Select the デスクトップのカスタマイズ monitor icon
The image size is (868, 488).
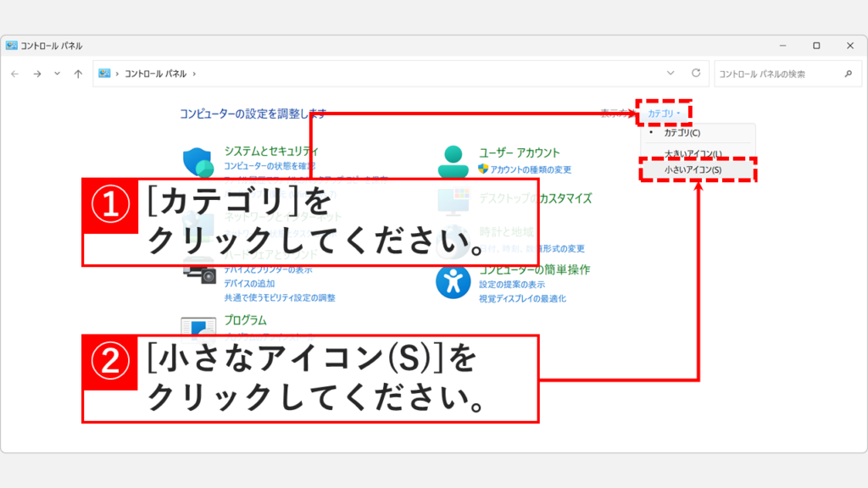click(x=453, y=199)
